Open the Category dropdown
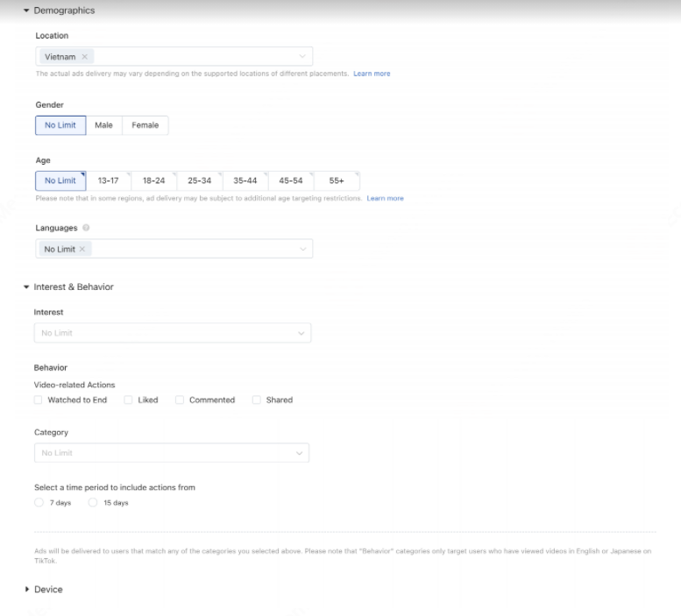The height and width of the screenshot is (616, 681). click(x=300, y=453)
